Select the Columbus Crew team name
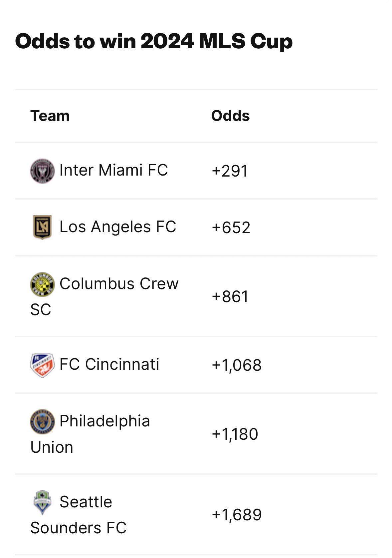The image size is (392, 558). (119, 284)
